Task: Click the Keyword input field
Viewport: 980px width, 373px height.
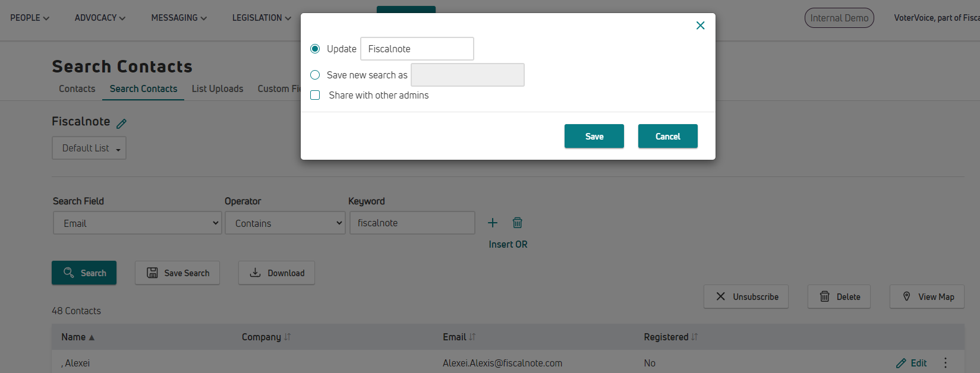Action: [x=412, y=223]
